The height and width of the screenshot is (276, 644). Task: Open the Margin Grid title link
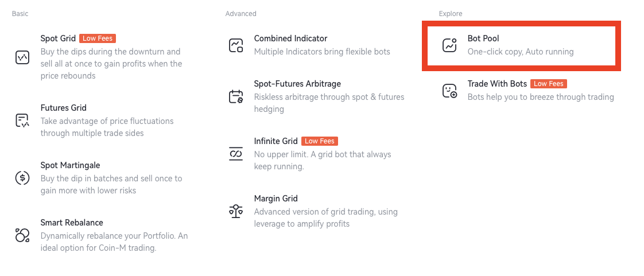pos(276,199)
